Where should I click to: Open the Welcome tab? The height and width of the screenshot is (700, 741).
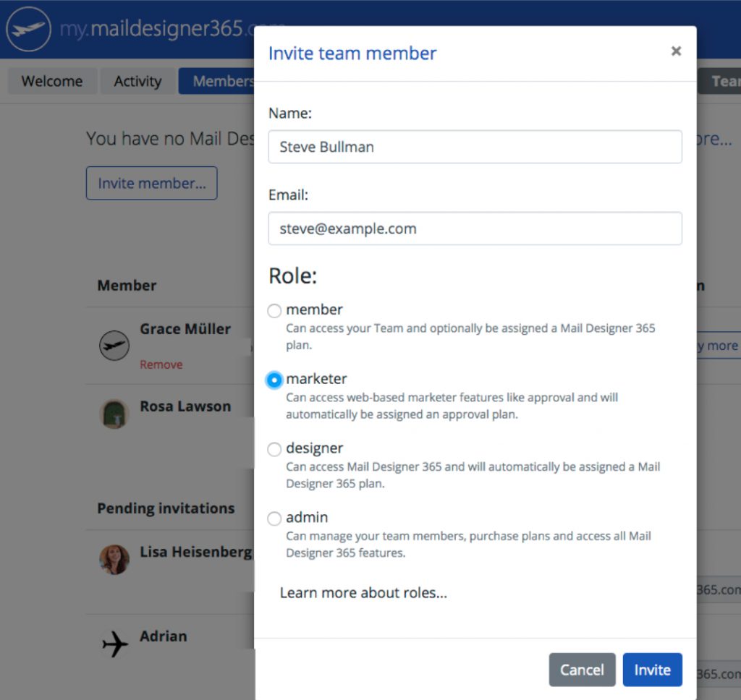tap(52, 81)
